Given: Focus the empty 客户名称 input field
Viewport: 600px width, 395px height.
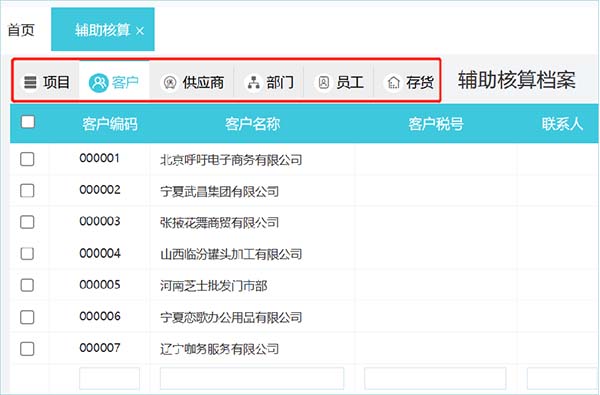Looking at the screenshot, I should [252, 378].
